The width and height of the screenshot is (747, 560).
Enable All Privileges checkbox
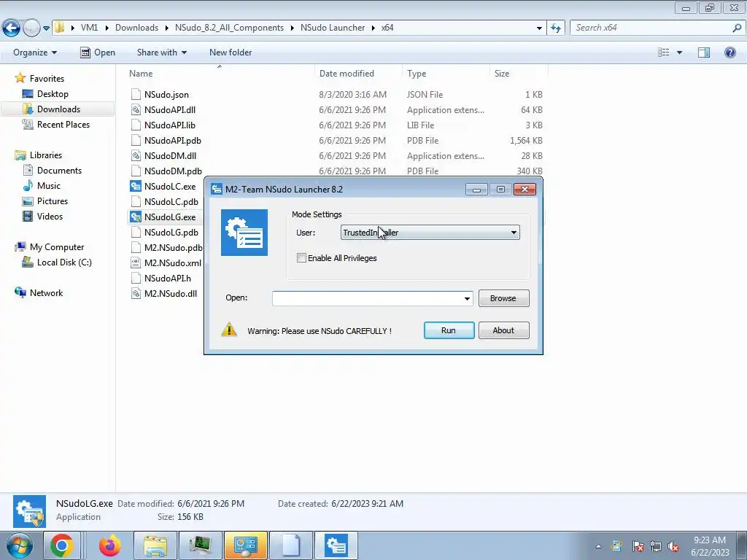coord(301,258)
